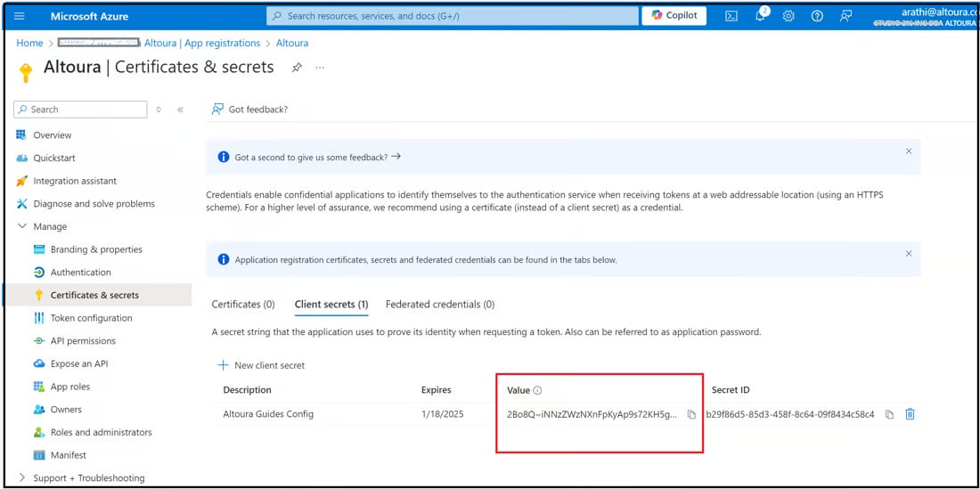Pin the Certificates & secrets page

(297, 68)
